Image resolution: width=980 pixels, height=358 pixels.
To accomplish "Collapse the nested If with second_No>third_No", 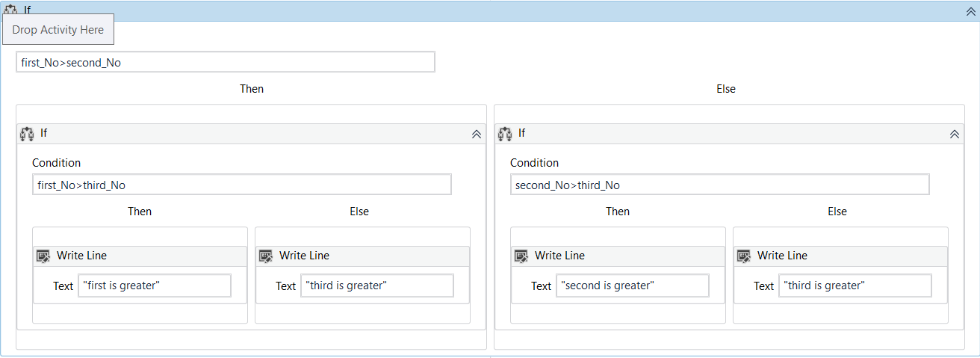I will (x=954, y=134).
